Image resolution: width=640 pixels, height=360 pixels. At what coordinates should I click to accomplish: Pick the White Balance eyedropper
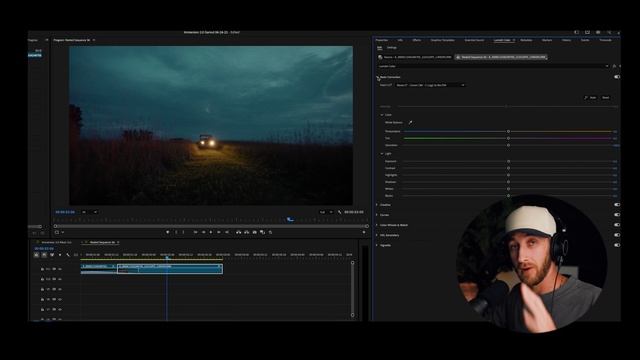coord(410,122)
